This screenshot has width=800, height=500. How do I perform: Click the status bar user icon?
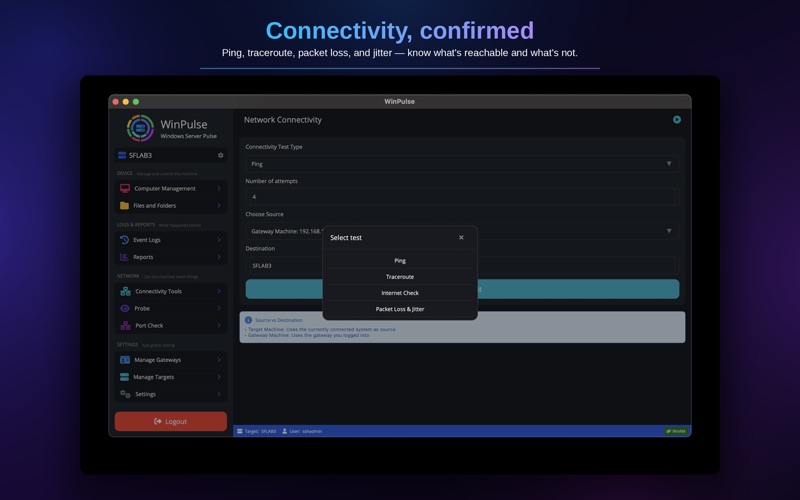click(x=285, y=431)
